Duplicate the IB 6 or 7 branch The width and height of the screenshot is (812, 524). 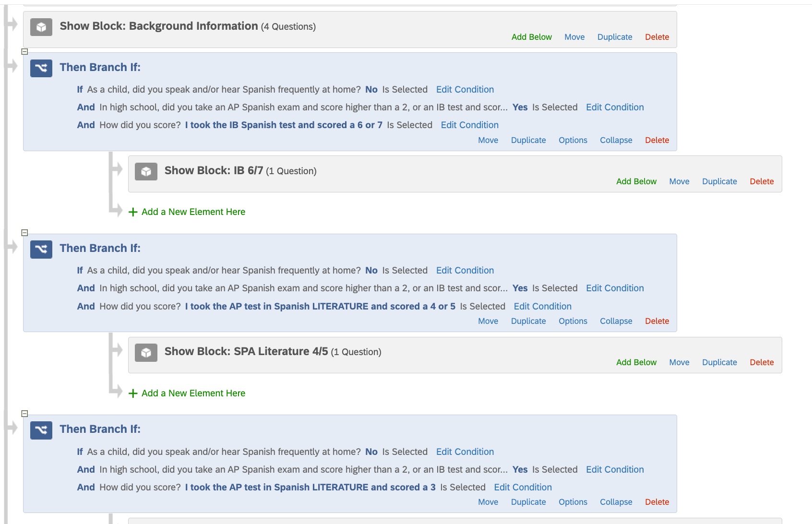[528, 140]
